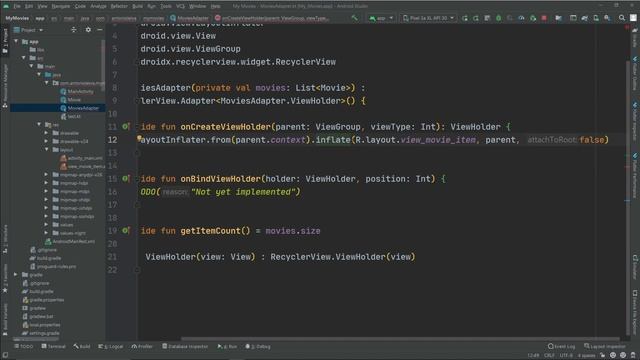Click the editor horizontal scrollbar
Viewport: 640px width, 360px height.
[400, 339]
